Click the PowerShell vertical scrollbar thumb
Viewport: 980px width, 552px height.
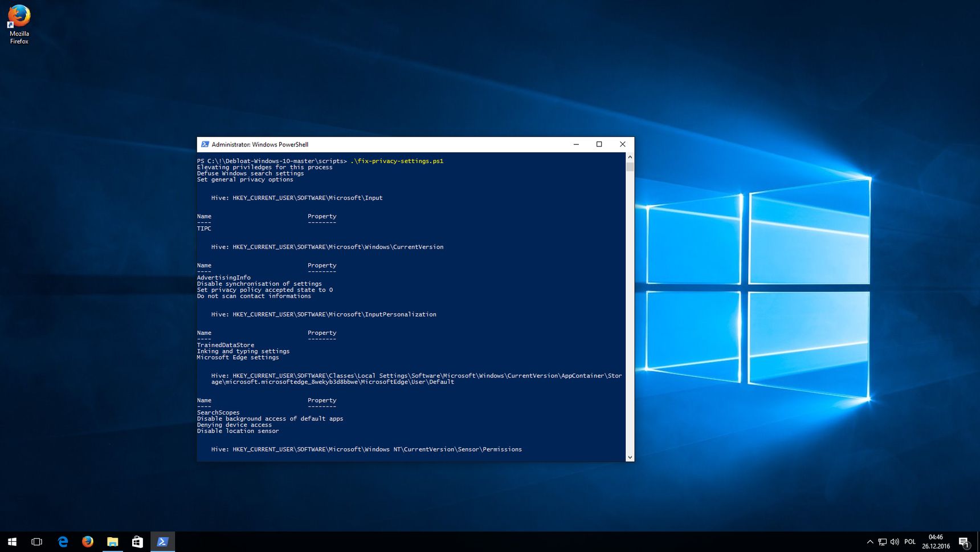pyautogui.click(x=630, y=167)
